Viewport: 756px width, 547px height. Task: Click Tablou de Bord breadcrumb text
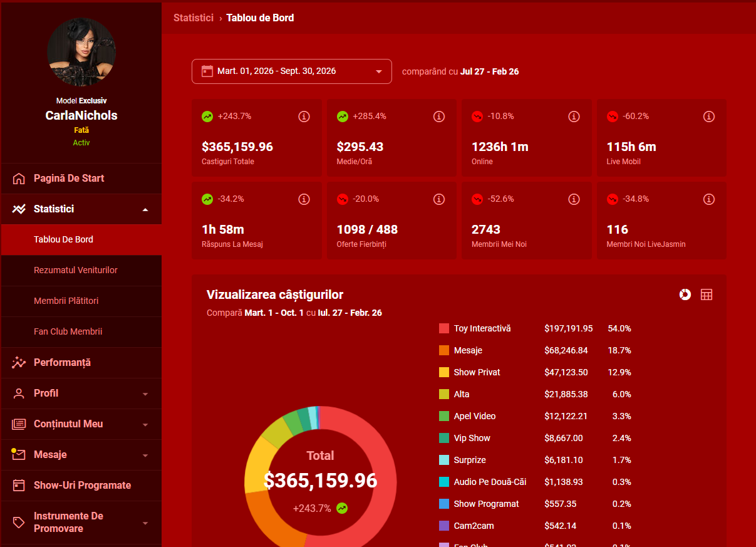coord(260,18)
